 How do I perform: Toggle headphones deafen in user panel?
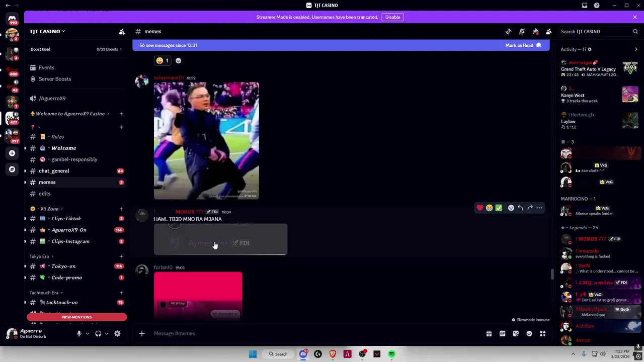point(98,333)
